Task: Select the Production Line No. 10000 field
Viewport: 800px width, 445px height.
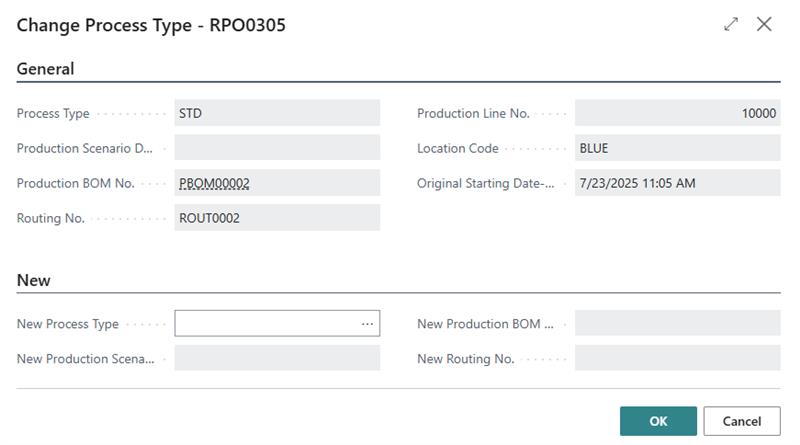Action: pos(677,113)
